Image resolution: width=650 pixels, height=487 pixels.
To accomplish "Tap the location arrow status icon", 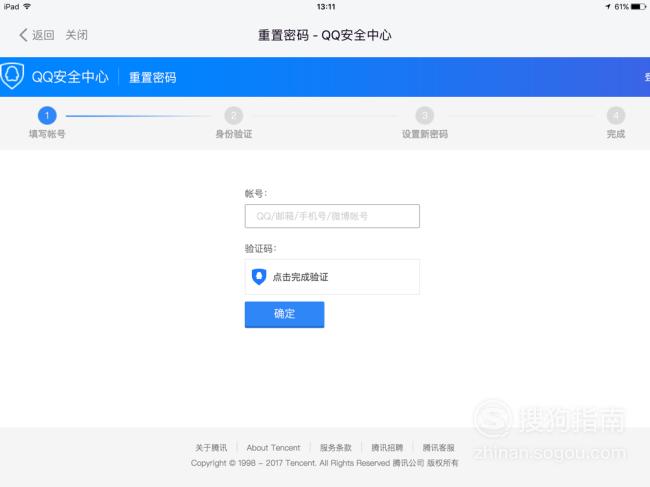I will pyautogui.click(x=608, y=7).
